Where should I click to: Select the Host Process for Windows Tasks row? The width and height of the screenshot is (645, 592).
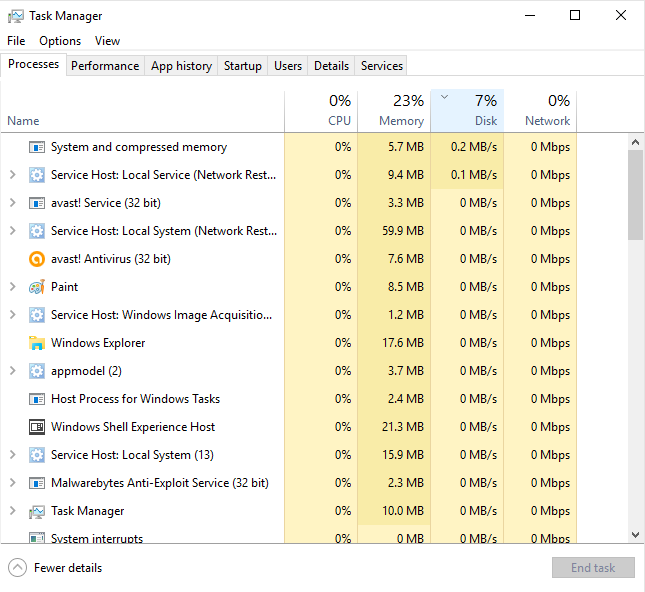coord(288,399)
